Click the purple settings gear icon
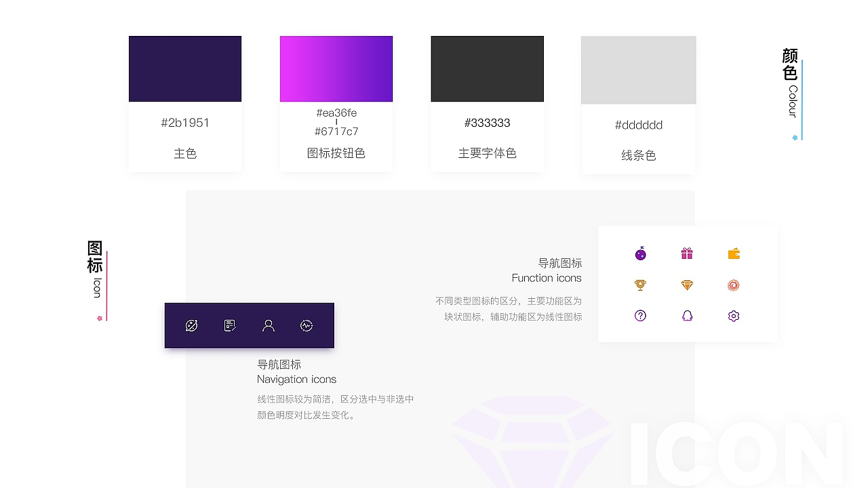The width and height of the screenshot is (868, 488). 733,316
